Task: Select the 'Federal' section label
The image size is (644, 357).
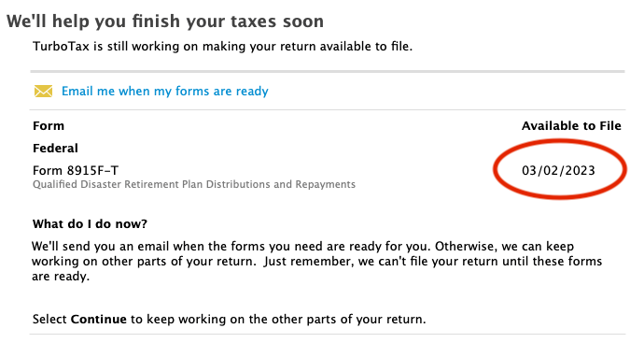Action: pyautogui.click(x=55, y=148)
